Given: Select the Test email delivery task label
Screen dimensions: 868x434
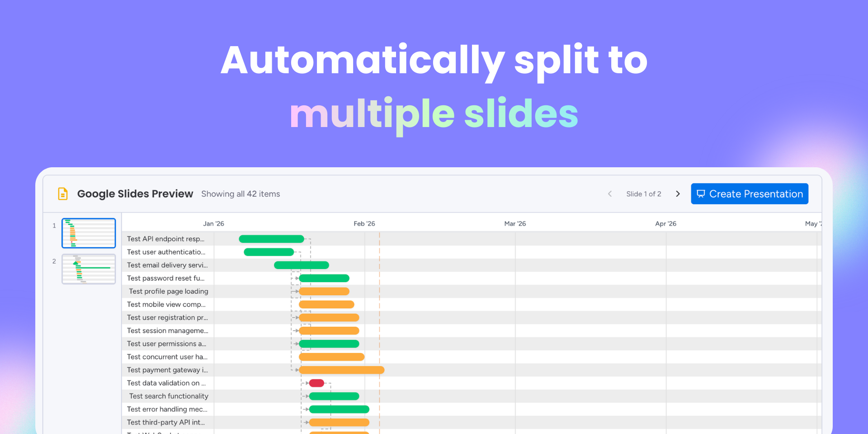Looking at the screenshot, I should coord(167,265).
